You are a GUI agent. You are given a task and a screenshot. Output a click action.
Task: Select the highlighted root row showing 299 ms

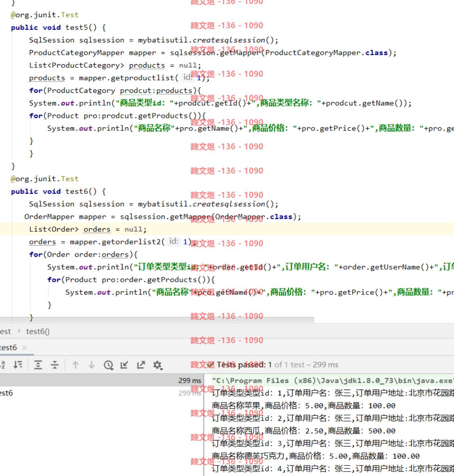[102, 380]
